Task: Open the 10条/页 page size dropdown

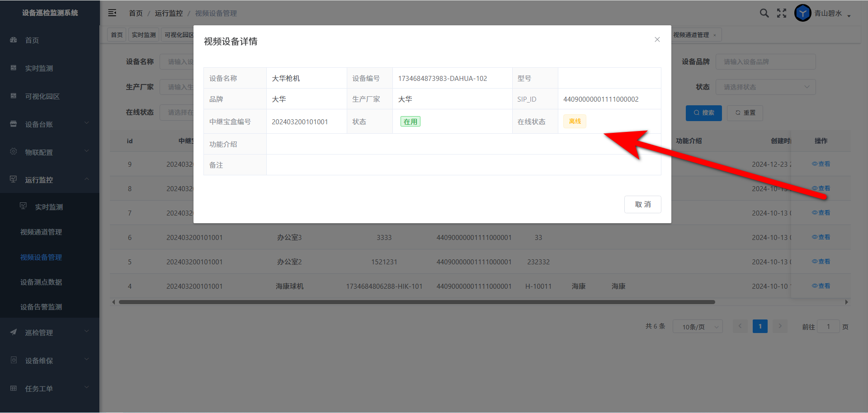Action: (x=697, y=327)
